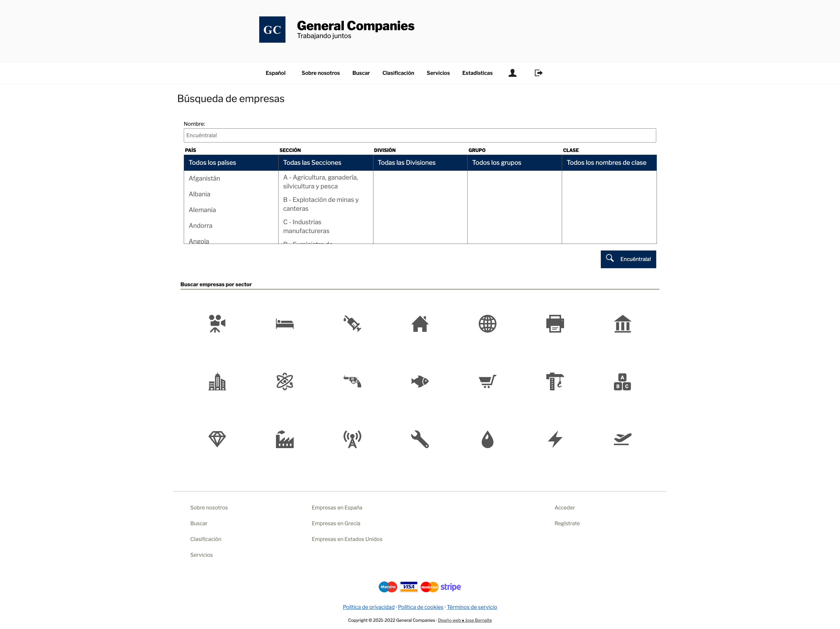Go to Estadísticas in the navigation bar

tap(477, 73)
